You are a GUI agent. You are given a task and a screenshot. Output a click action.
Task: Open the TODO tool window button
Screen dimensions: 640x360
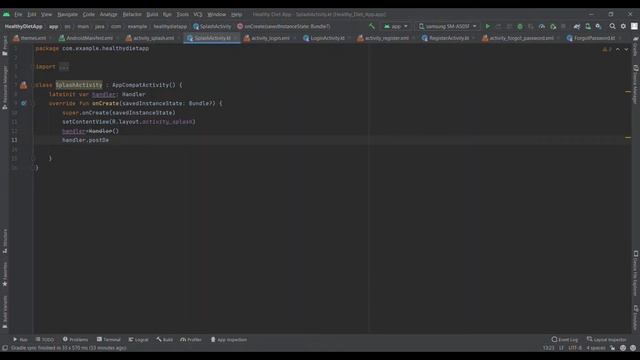[45, 339]
